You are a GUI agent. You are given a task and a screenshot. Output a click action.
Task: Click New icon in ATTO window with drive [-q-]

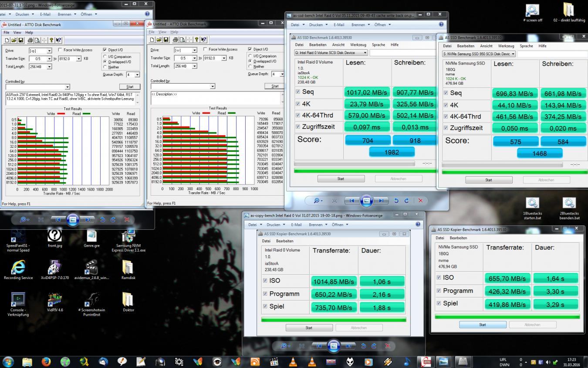tap(7, 40)
